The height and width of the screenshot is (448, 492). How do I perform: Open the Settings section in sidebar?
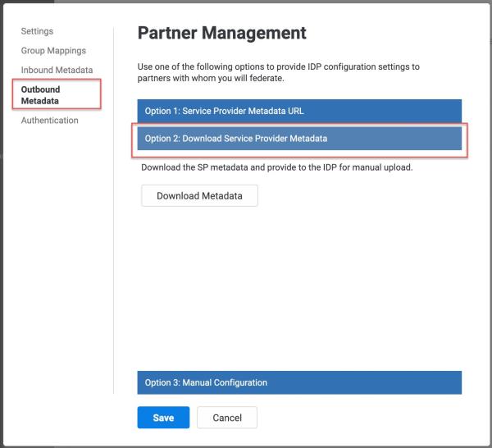pyautogui.click(x=37, y=31)
